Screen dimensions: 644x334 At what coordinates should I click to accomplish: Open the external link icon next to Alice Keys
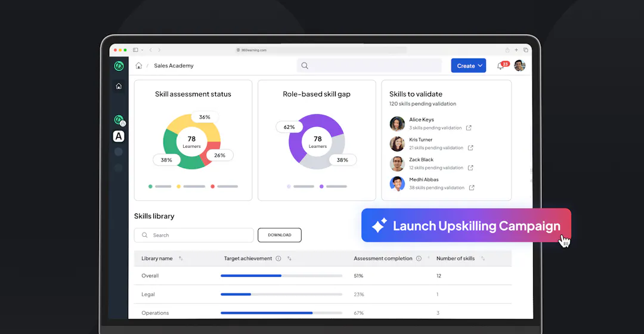[469, 128]
